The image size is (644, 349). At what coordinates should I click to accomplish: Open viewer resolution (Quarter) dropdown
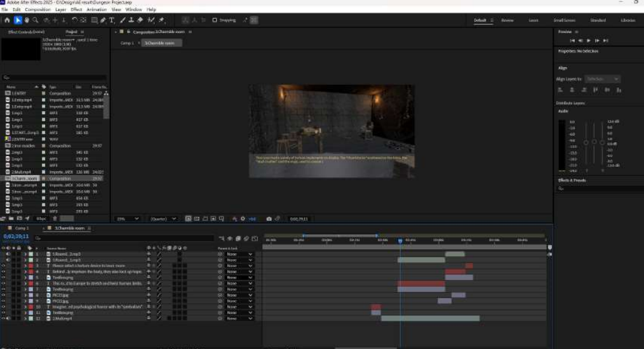(x=163, y=219)
